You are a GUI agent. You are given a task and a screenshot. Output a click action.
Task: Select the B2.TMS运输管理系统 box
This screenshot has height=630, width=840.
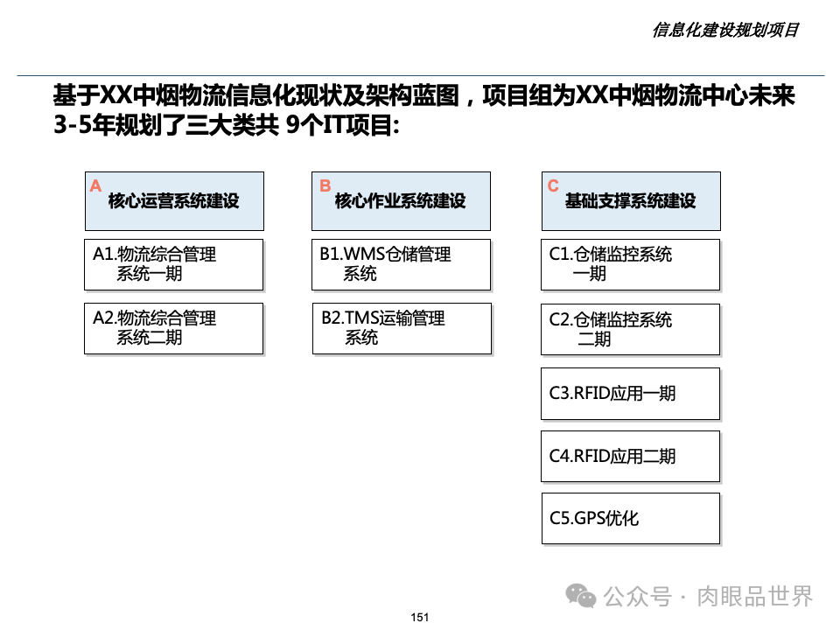pos(402,328)
